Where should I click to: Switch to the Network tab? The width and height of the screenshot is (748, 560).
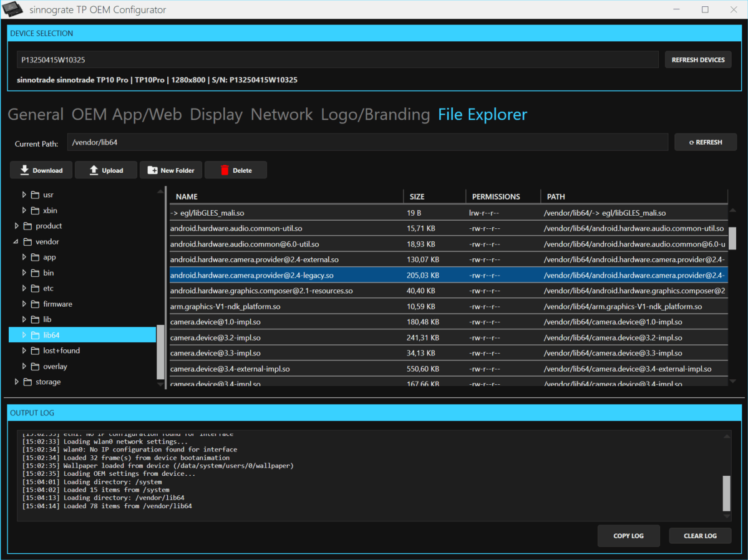pos(281,114)
